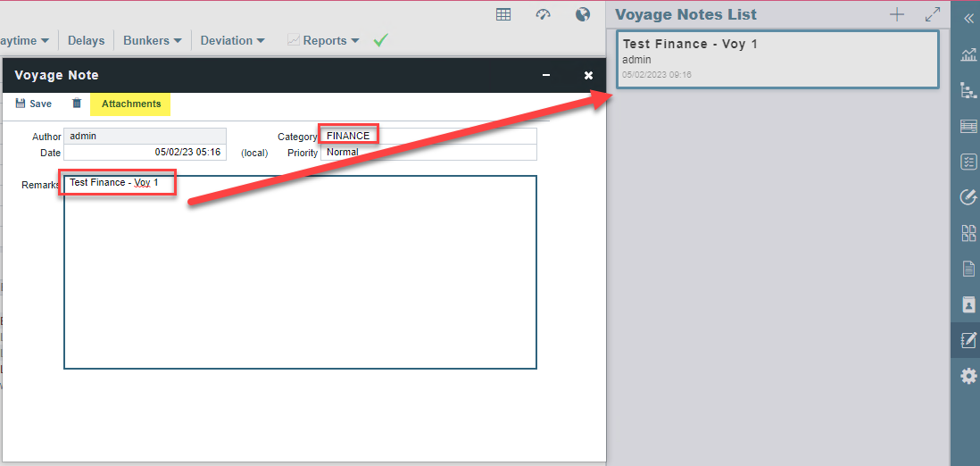Select the voyage notes edit sidebar icon
The width and height of the screenshot is (980, 466).
click(x=968, y=340)
